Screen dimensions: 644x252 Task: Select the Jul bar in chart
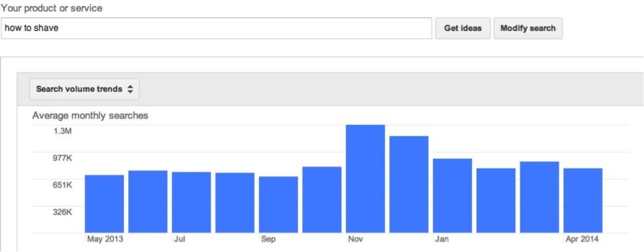coord(191,202)
